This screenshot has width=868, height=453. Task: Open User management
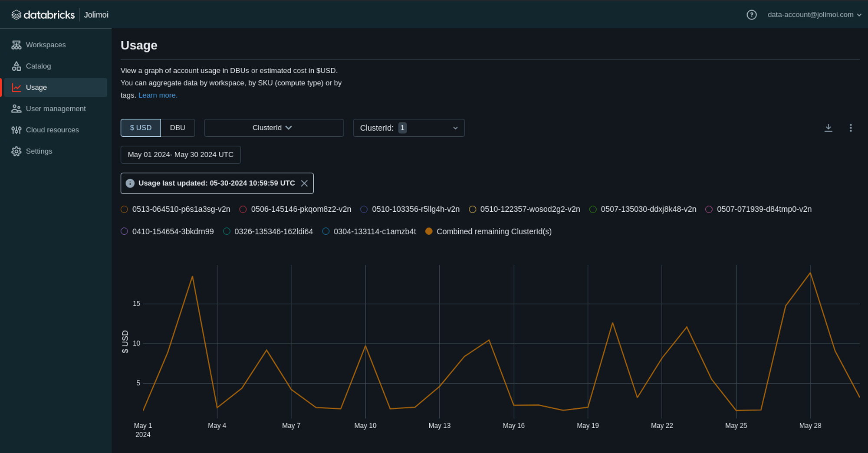point(56,108)
